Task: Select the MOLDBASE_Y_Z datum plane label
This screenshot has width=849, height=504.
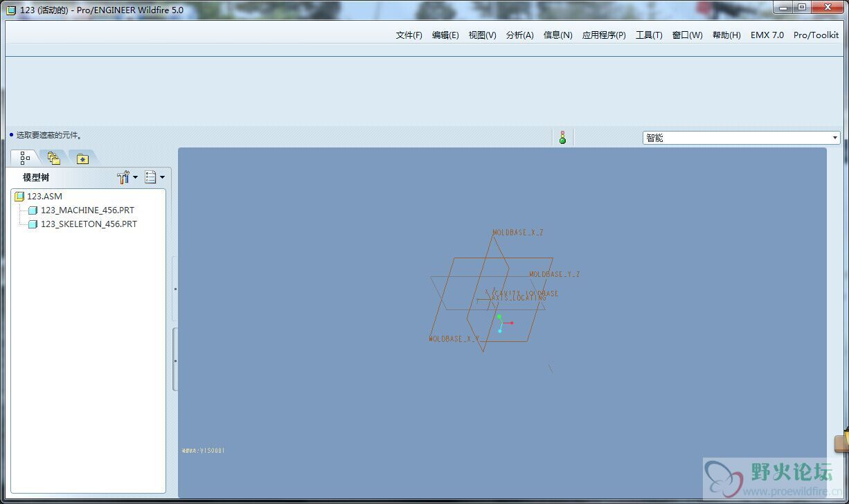Action: click(x=555, y=275)
